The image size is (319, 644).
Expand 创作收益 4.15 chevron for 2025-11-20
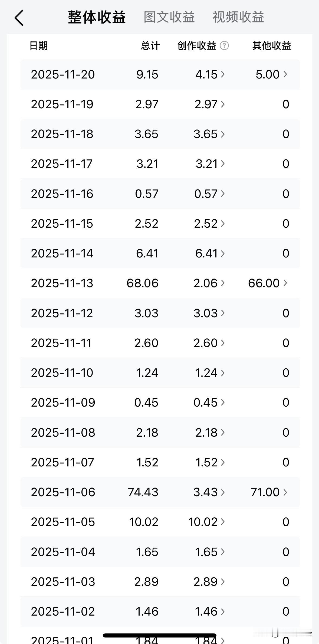click(223, 74)
